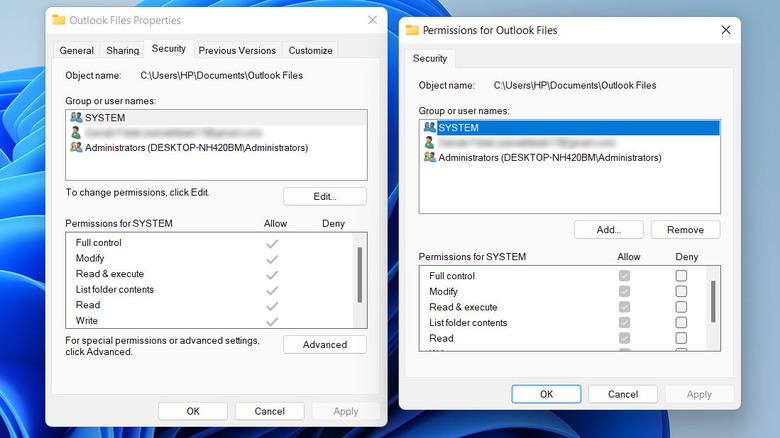Viewport: 780px width, 438px height.
Task: Click OK in Outlook Files Properties
Action: (x=193, y=411)
